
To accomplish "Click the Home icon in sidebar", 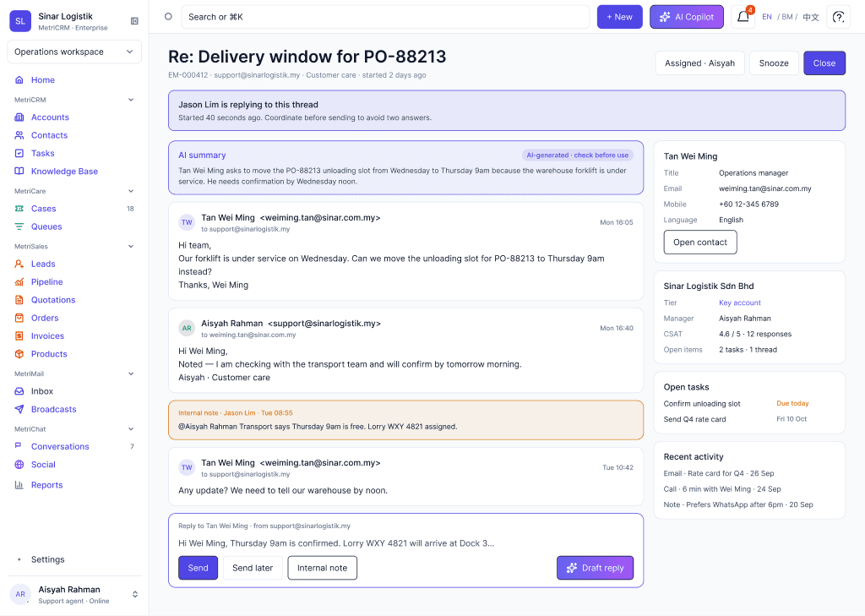I will [19, 80].
